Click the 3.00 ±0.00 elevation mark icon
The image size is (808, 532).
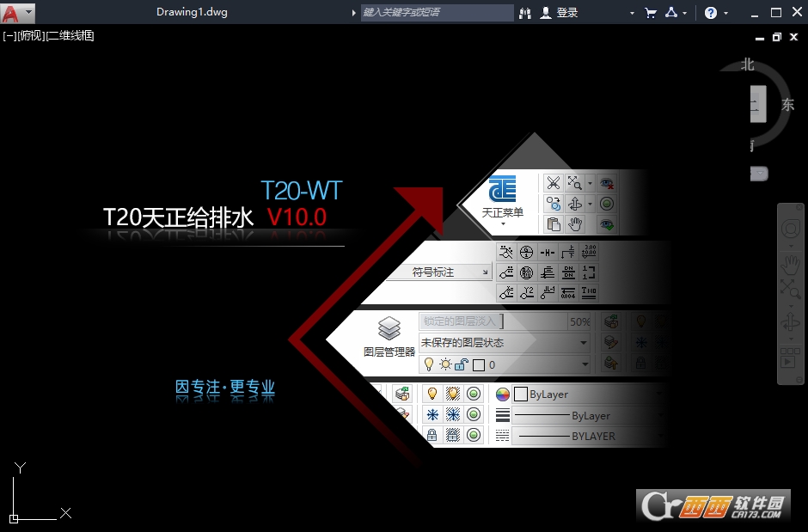click(589, 252)
